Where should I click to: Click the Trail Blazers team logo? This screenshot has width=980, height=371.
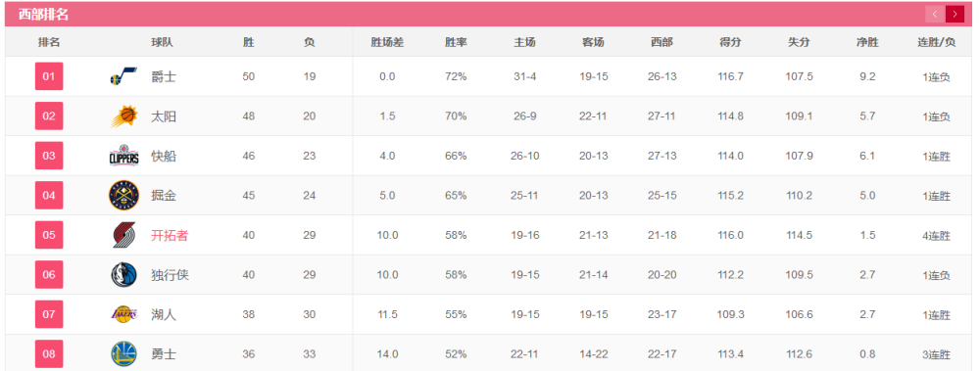(123, 236)
